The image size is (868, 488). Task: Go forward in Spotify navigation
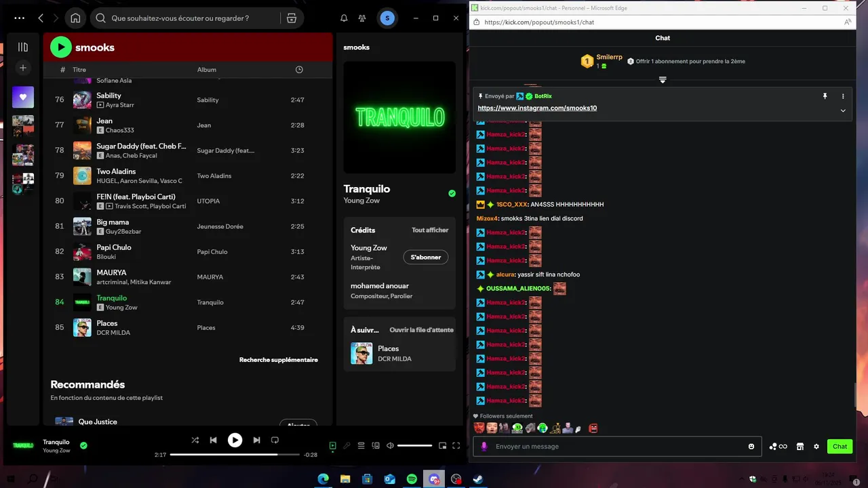click(56, 18)
